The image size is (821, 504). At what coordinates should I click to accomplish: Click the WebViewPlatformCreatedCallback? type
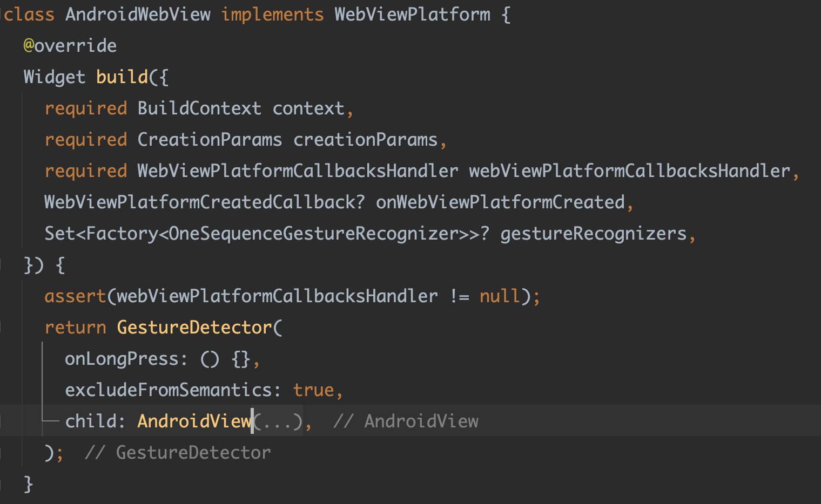click(x=204, y=202)
